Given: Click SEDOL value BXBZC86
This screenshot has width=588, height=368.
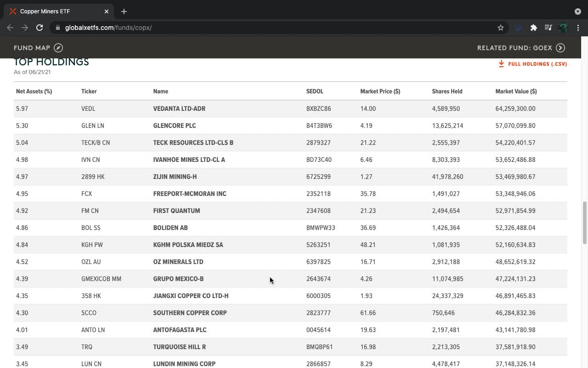Looking at the screenshot, I should (319, 109).
